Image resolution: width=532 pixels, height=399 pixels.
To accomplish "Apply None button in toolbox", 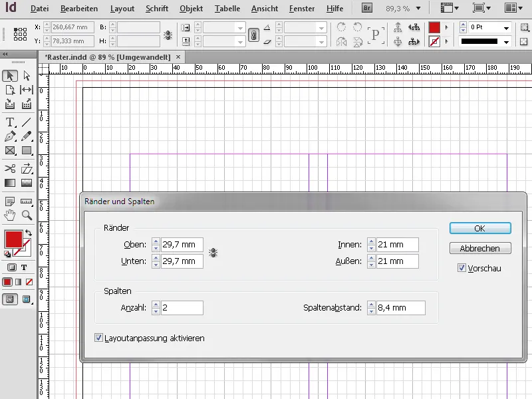I will (29, 282).
